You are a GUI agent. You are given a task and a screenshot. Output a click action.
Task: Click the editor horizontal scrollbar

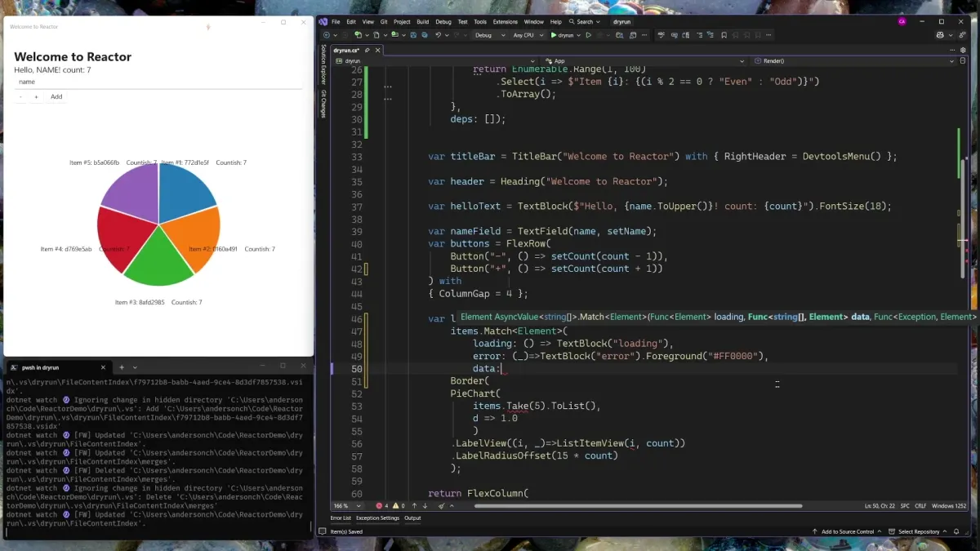coord(637,505)
